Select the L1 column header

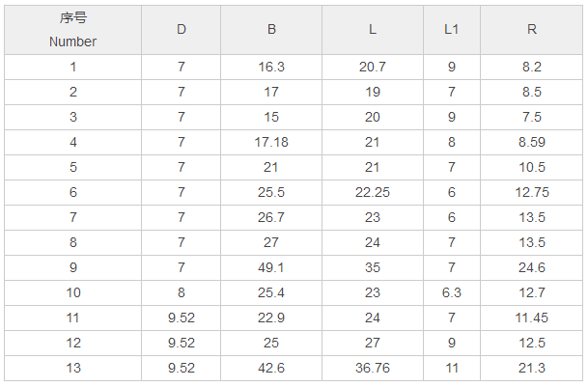click(451, 29)
